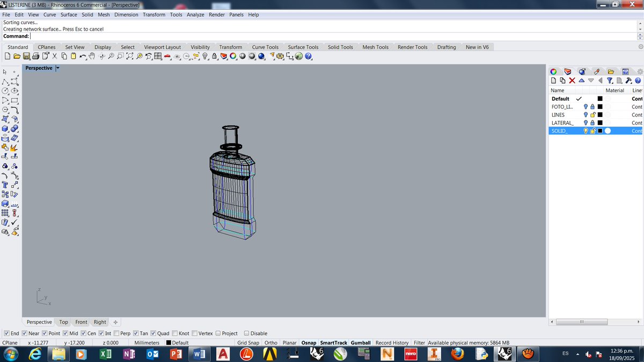Viewport: 644px width, 362px height.
Task: Enable the Project osnap checkbox
Action: click(x=218, y=334)
